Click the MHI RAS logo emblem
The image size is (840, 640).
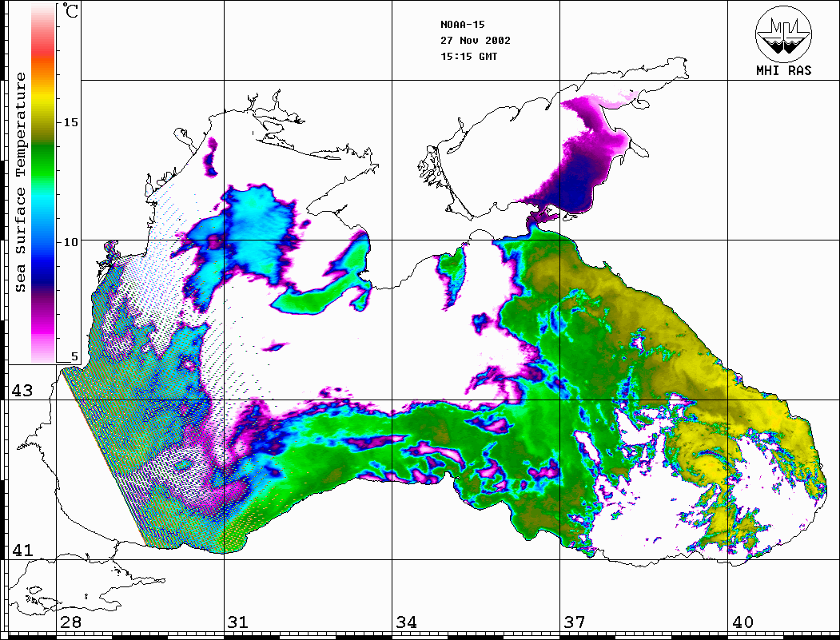pyautogui.click(x=784, y=34)
